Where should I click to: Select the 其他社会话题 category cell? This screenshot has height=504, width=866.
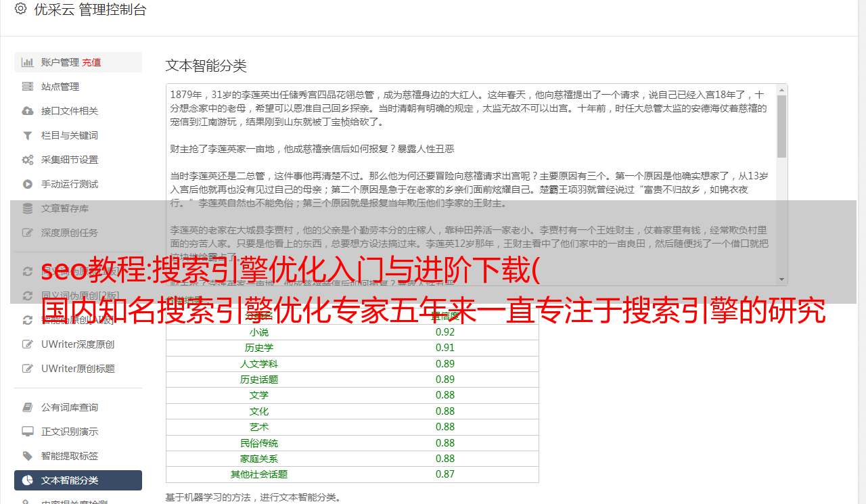(259, 474)
